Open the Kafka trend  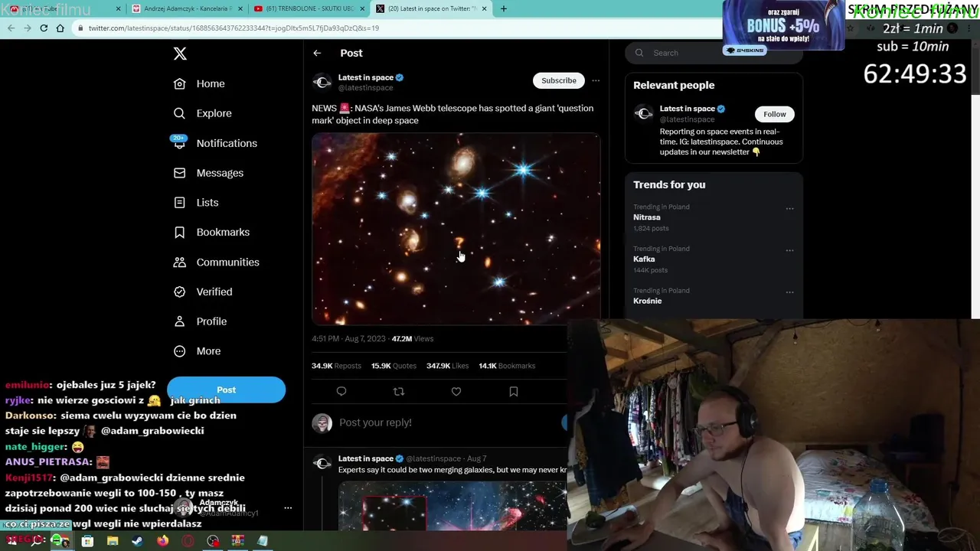(644, 259)
